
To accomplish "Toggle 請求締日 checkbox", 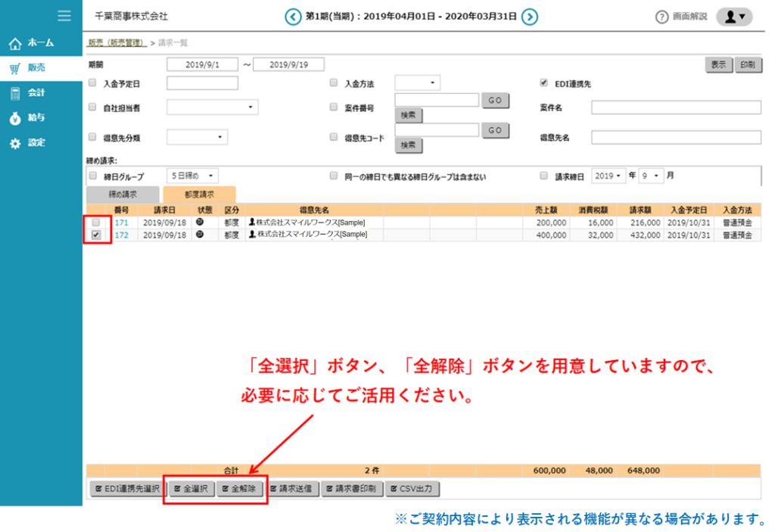I will [544, 175].
